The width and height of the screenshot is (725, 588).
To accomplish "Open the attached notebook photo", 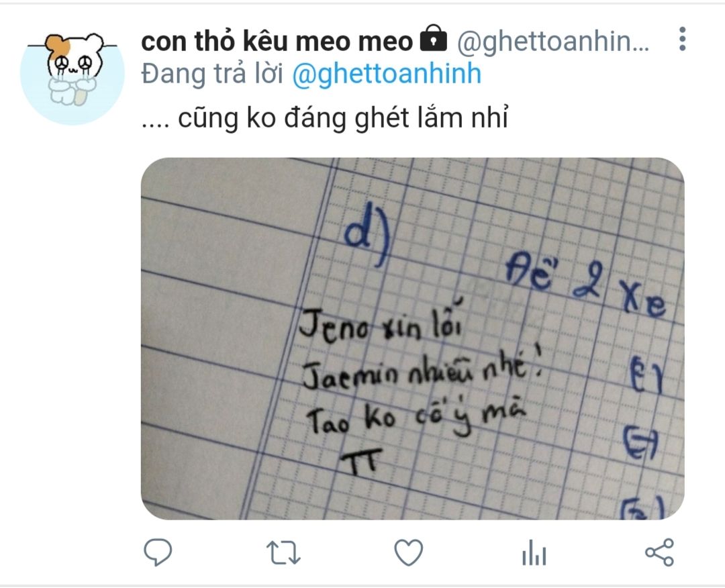I will point(412,338).
